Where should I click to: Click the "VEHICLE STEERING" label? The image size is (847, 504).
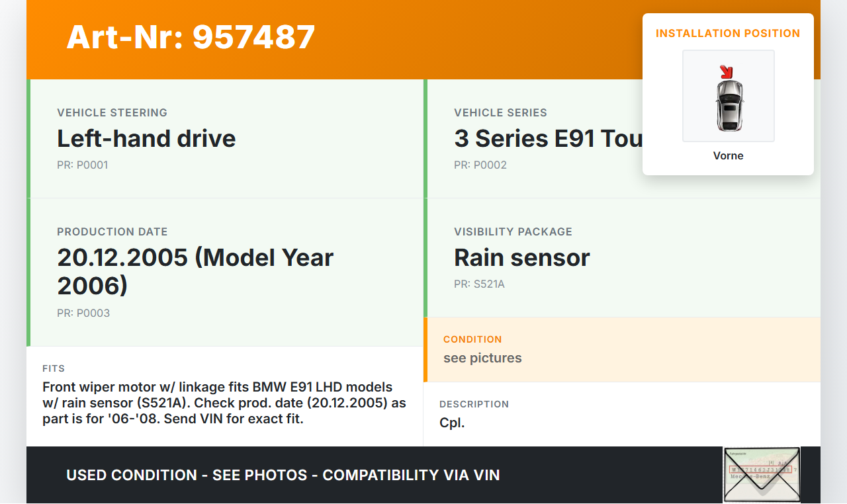coord(112,112)
